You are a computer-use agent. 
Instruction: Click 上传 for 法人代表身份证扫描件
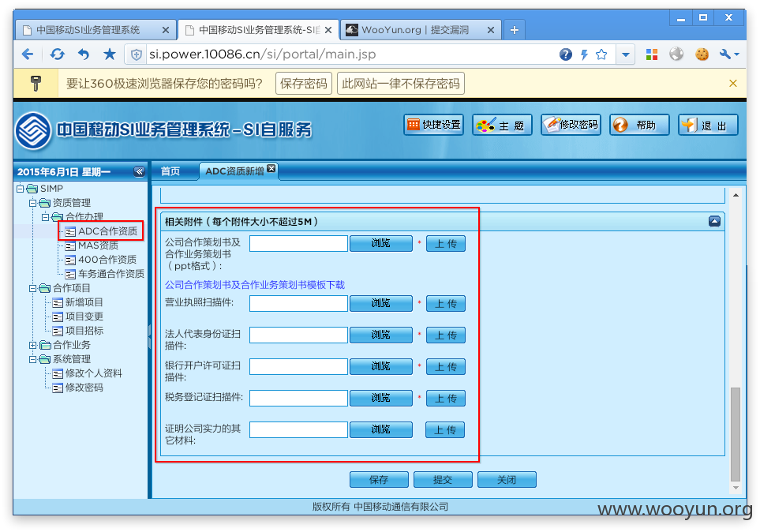click(445, 335)
